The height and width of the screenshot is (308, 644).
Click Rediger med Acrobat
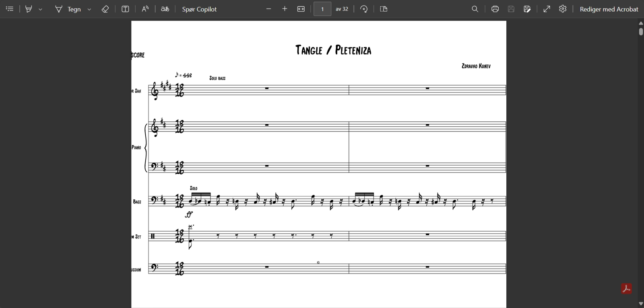(609, 9)
